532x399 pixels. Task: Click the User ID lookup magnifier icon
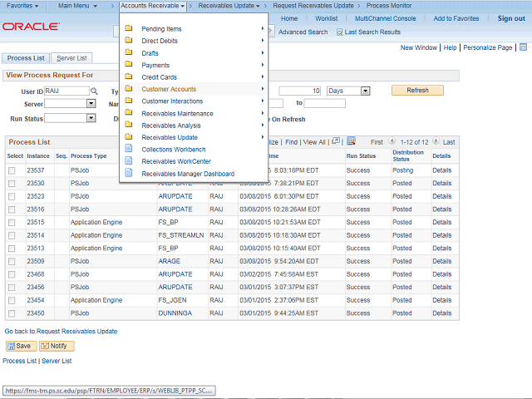tap(94, 91)
